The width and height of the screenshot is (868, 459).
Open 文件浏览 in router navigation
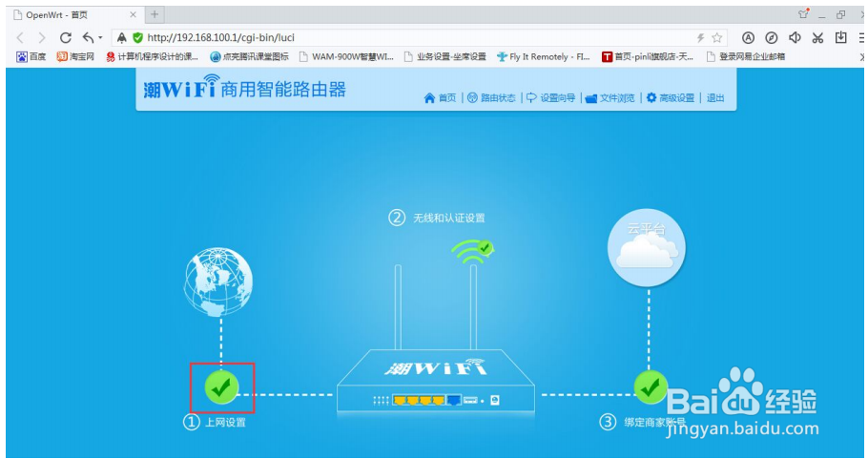click(610, 98)
